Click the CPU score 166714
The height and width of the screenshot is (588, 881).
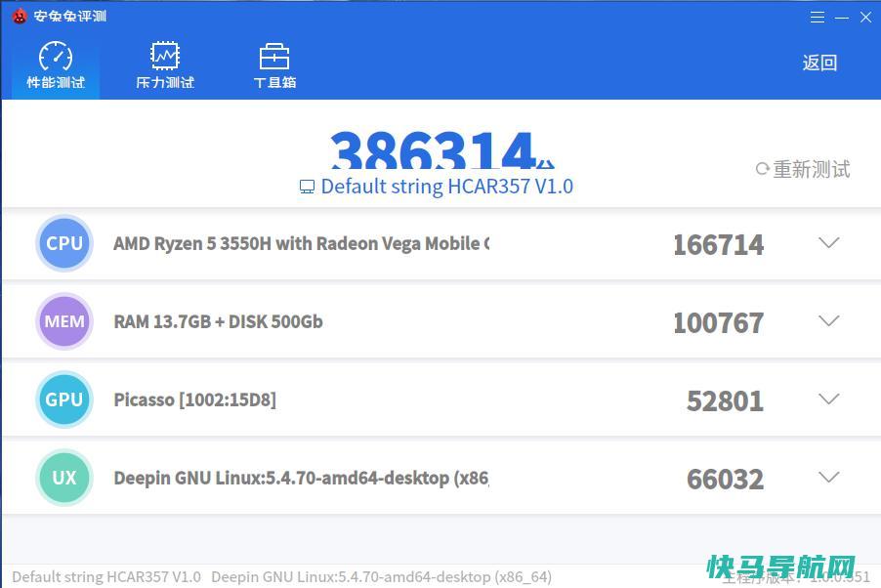coord(719,244)
